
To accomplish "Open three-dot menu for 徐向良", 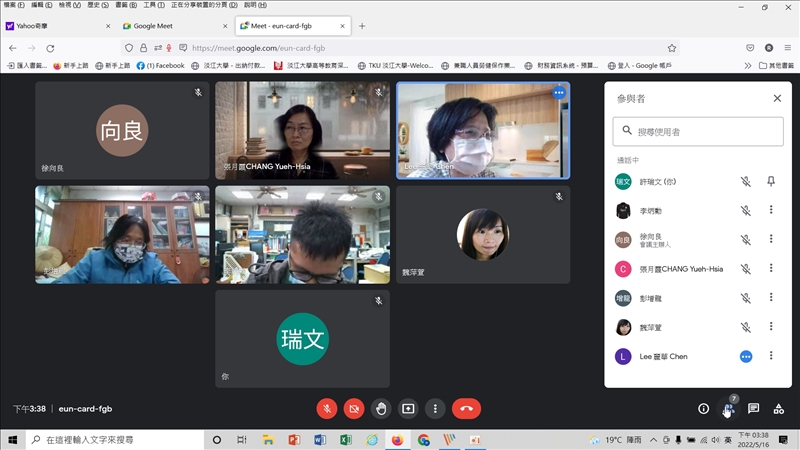I will tap(771, 239).
